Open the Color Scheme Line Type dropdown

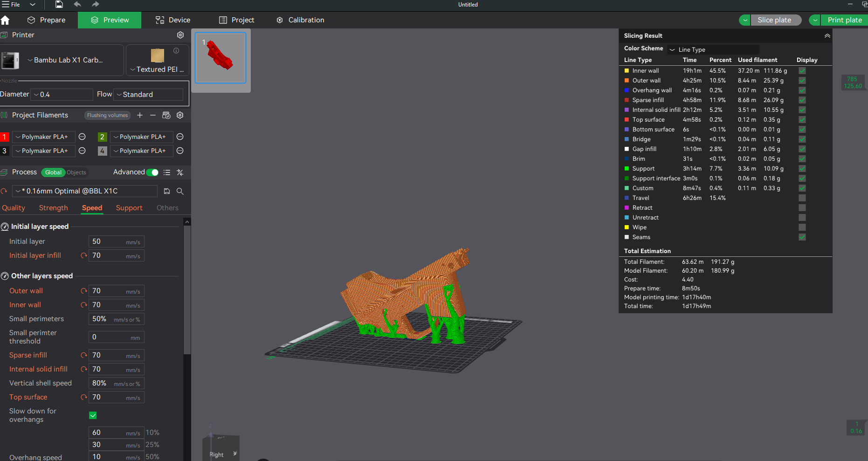713,49
